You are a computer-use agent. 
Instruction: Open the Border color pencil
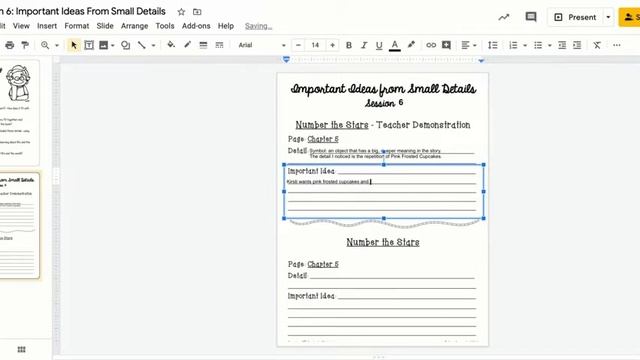[x=187, y=45]
